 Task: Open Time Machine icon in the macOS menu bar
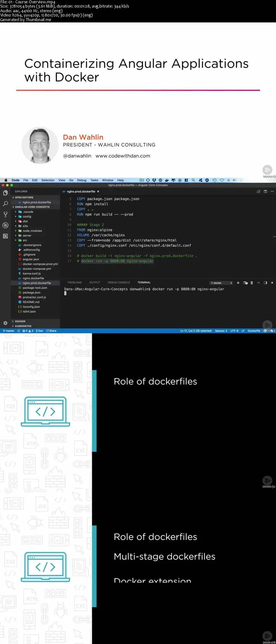tap(214, 180)
